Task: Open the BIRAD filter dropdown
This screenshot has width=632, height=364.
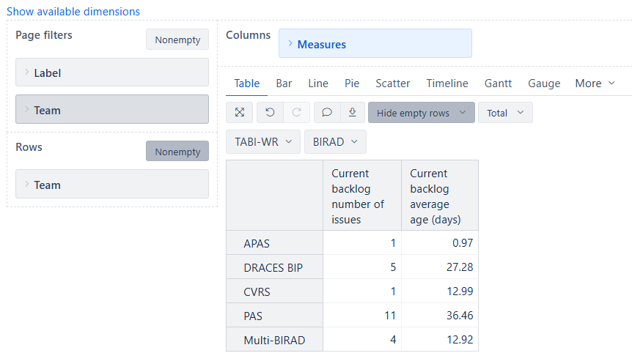Action: click(335, 142)
